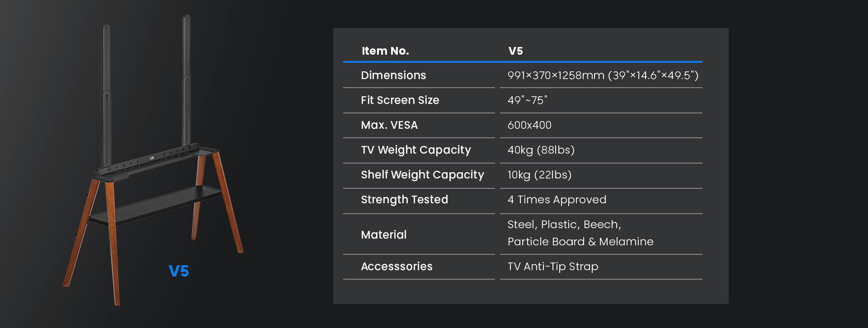This screenshot has width=868, height=328.
Task: Select the Dimensions row label
Action: point(393,75)
